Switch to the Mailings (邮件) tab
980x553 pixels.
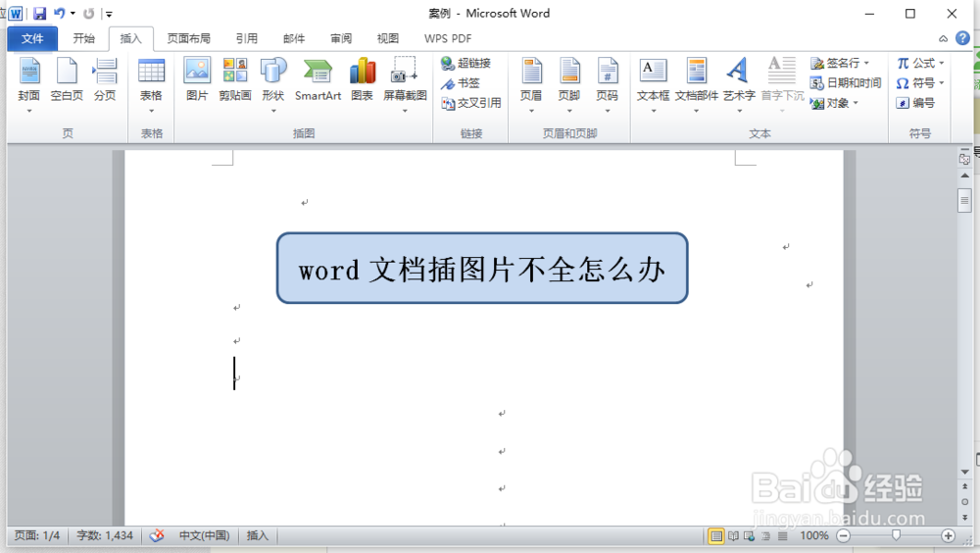(294, 39)
